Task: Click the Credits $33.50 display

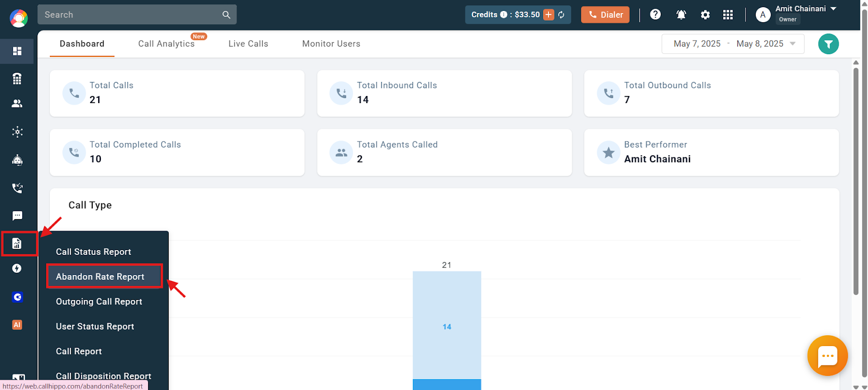Action: pos(518,15)
